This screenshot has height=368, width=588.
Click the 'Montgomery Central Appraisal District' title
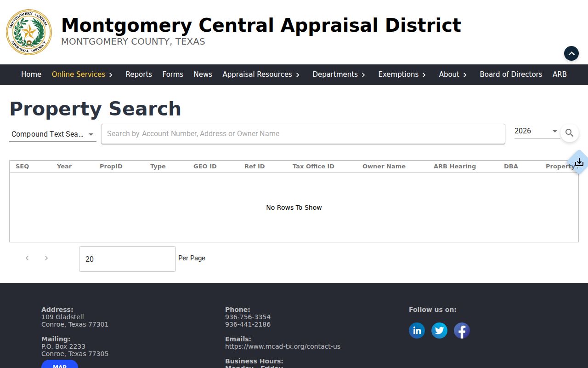tap(261, 25)
